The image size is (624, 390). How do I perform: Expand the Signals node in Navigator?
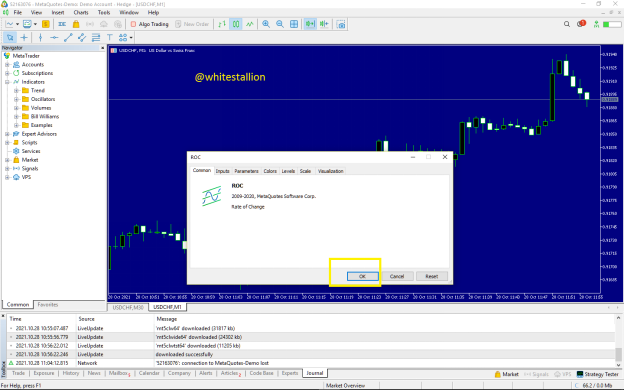(x=7, y=169)
